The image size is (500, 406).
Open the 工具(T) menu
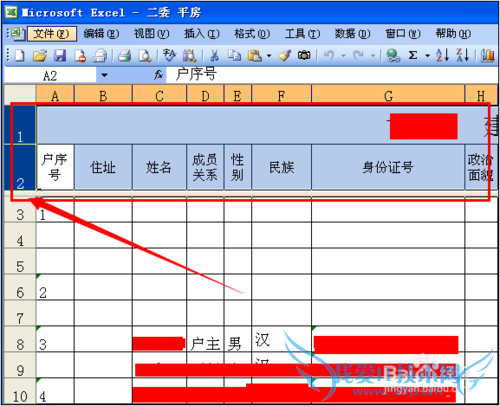click(302, 34)
